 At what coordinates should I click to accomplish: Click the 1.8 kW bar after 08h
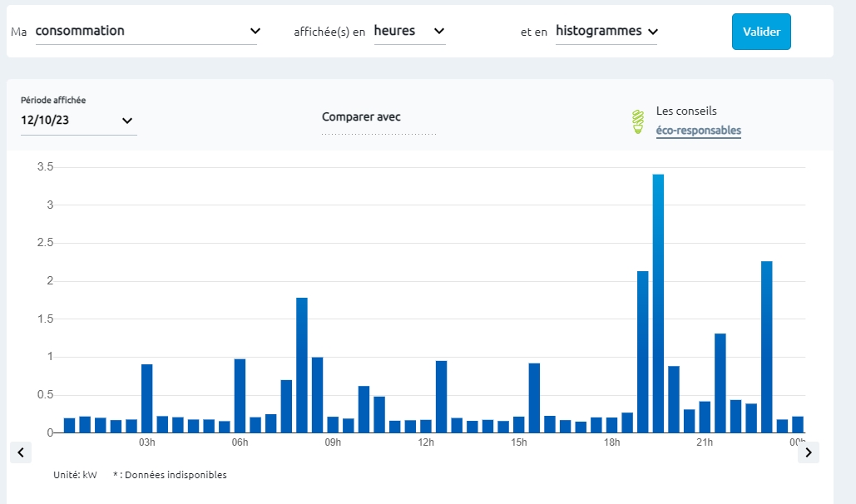point(302,365)
